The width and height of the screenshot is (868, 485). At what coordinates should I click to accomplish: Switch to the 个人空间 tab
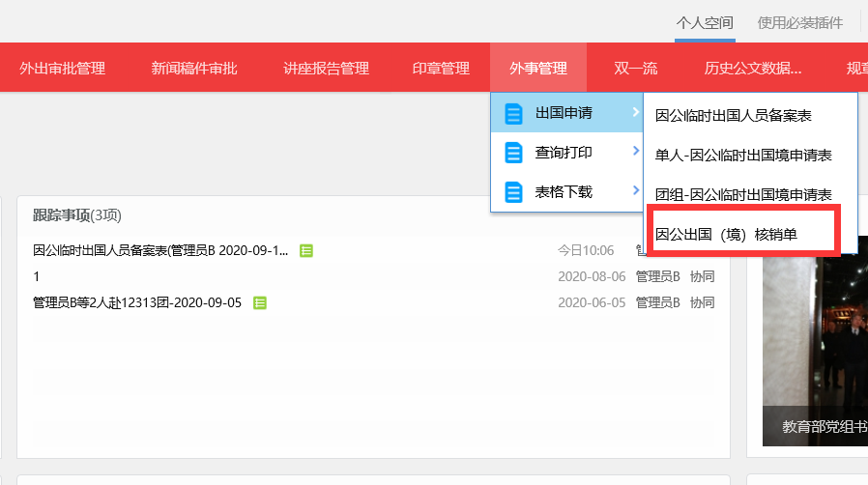point(705,22)
